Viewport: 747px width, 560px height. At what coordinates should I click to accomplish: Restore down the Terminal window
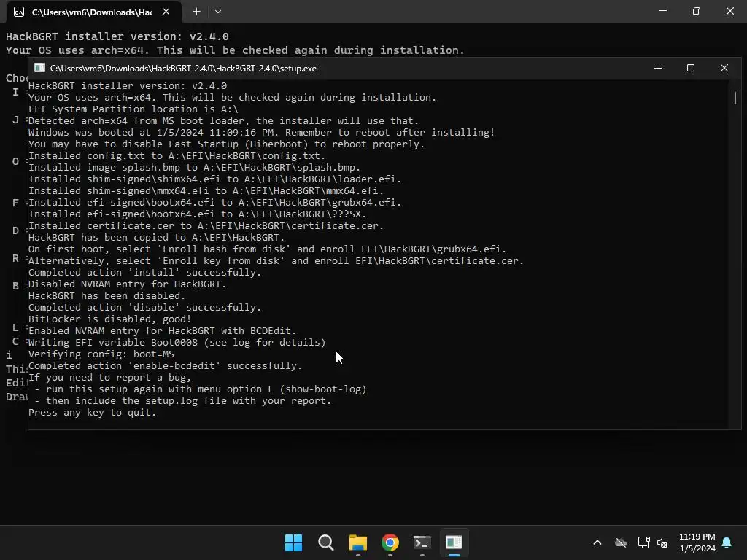tap(696, 11)
